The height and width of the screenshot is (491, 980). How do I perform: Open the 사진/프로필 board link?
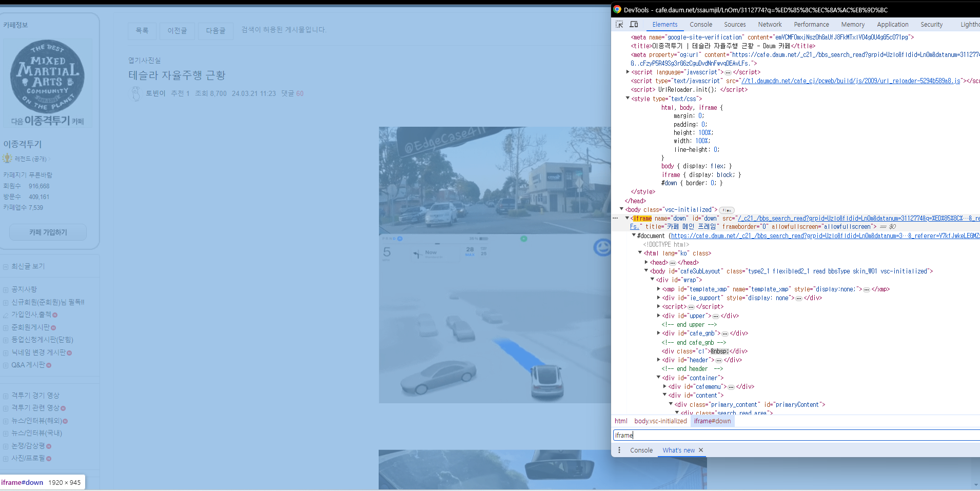click(28, 458)
